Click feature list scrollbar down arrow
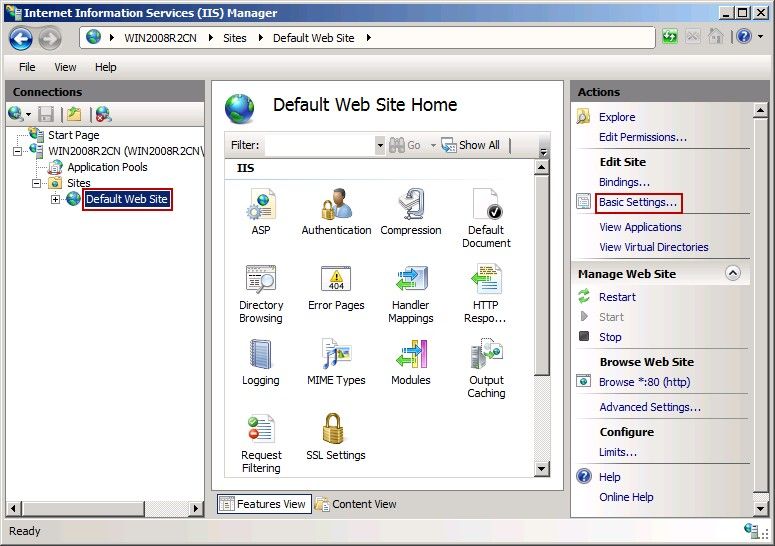 coord(542,469)
